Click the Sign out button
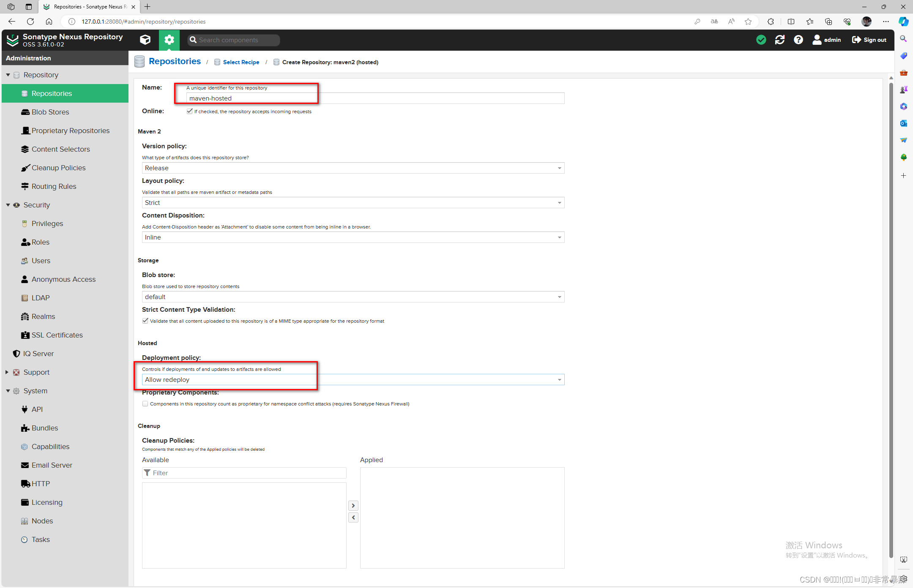 click(x=869, y=40)
